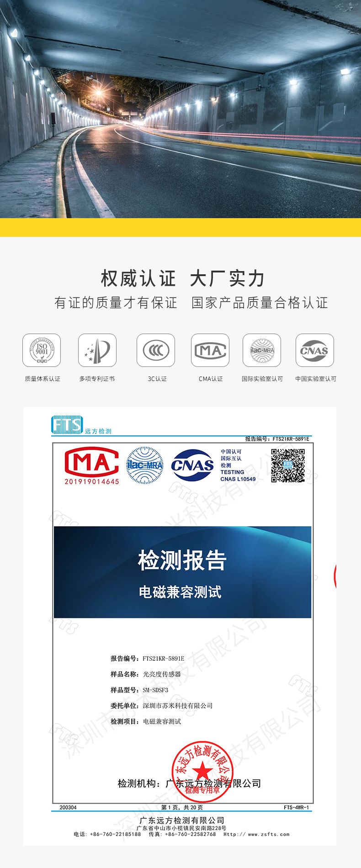Select the gray CNAS lab accreditation icon
Screen dimensions: 361x868
click(314, 350)
